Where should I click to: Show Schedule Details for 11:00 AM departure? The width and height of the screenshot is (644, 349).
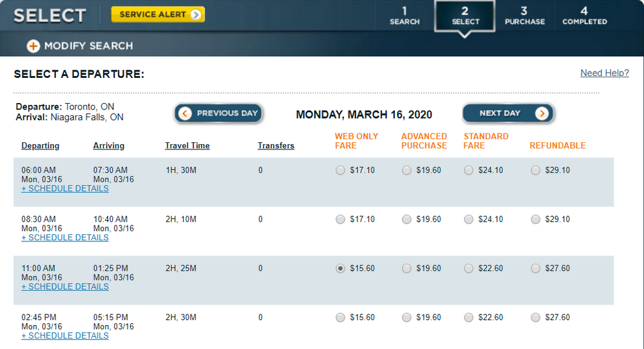point(65,287)
